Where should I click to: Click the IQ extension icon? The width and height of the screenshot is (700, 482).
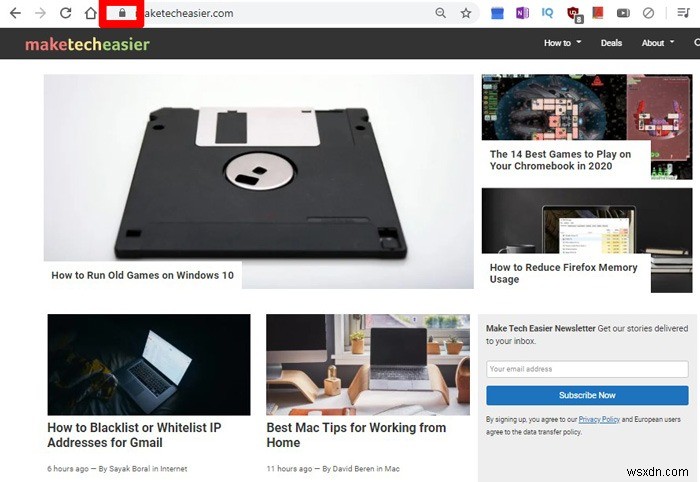pyautogui.click(x=547, y=13)
